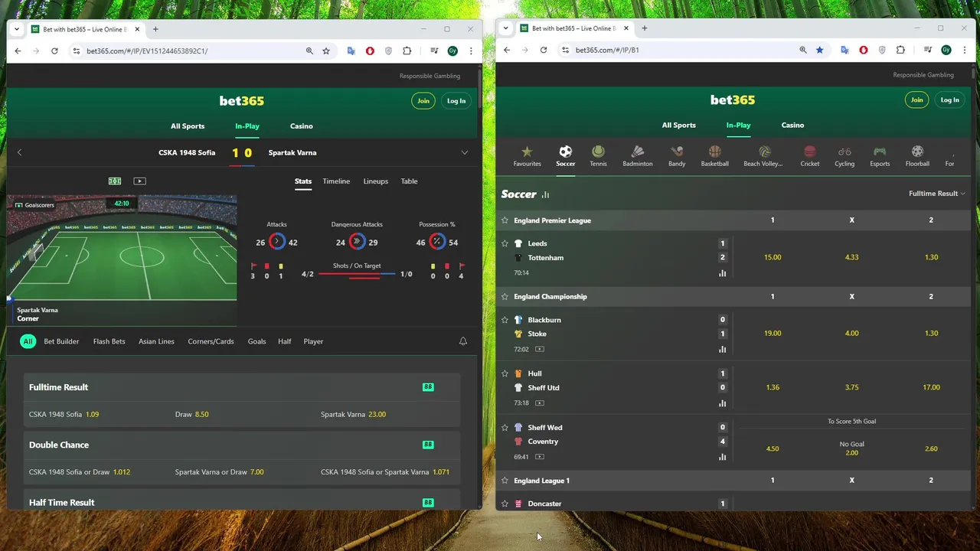Select Beach Volleyball sport icon
Image resolution: width=980 pixels, height=551 pixels.
[764, 152]
